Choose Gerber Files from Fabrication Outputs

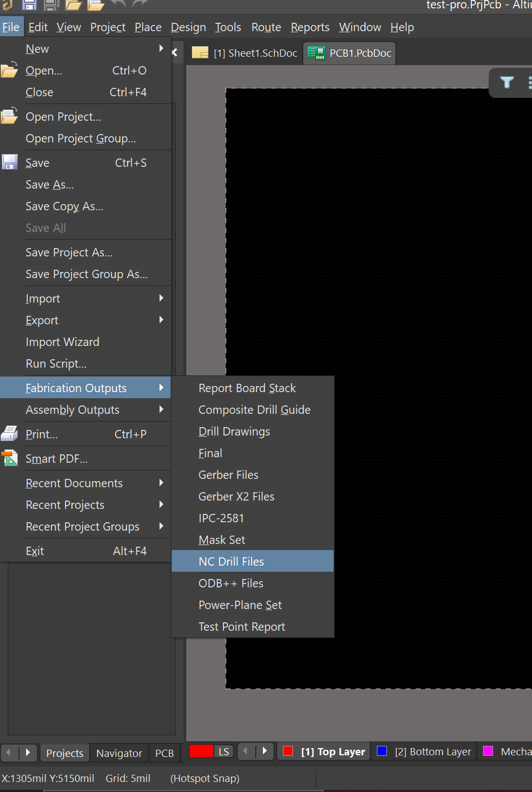228,474
